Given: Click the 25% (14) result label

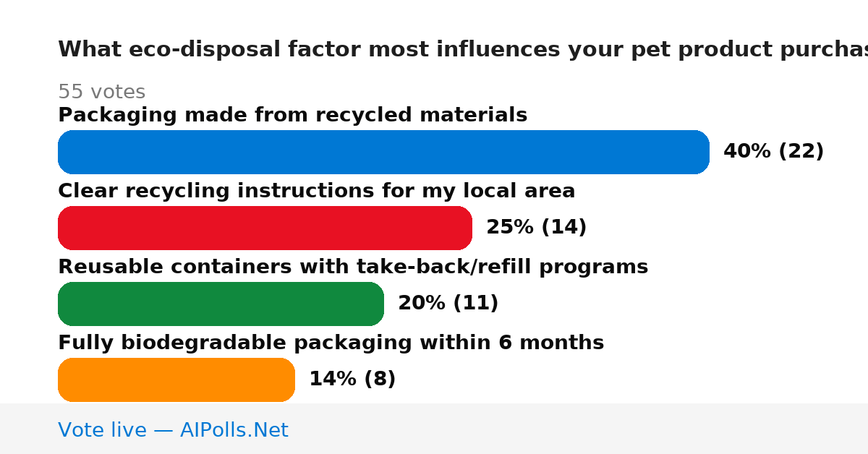Looking at the screenshot, I should coord(536,227).
